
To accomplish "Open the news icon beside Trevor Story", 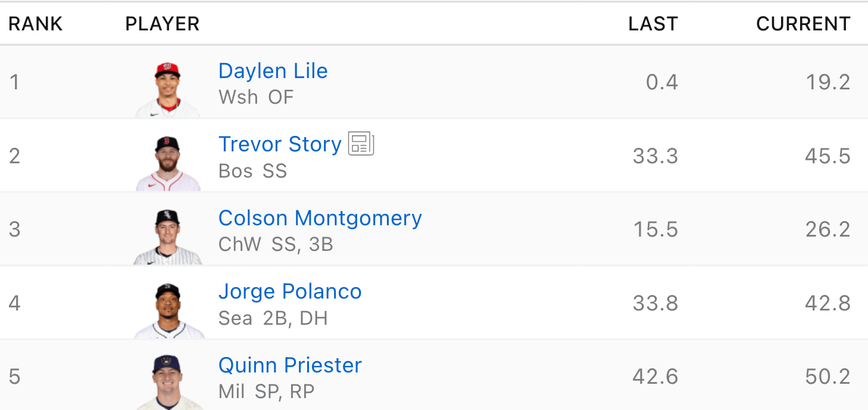I will pyautogui.click(x=361, y=144).
